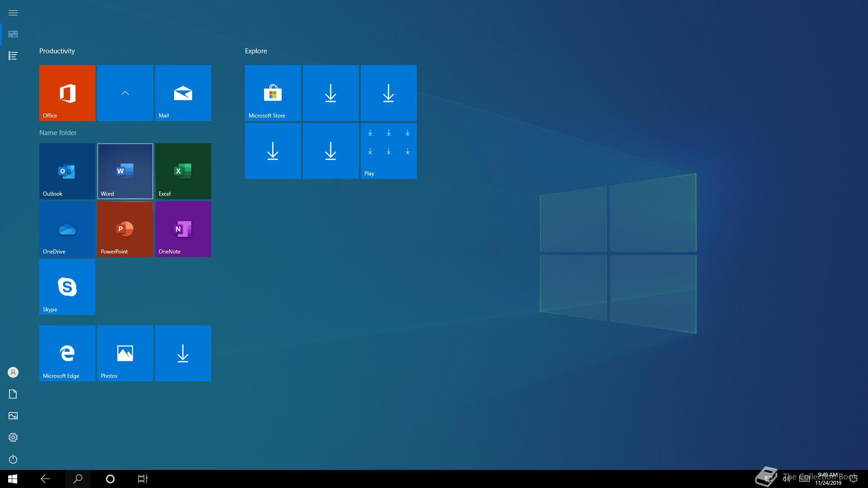Image resolution: width=868 pixels, height=488 pixels.
Task: Collapse the open folder using the chevron tile
Action: click(125, 93)
